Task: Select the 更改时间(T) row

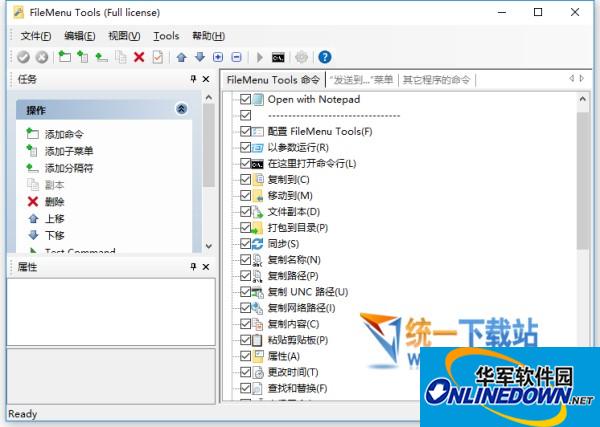Action: tap(293, 372)
